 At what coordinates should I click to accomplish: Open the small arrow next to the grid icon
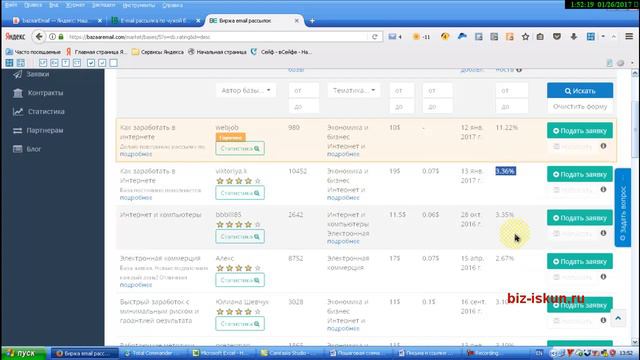coord(603,37)
